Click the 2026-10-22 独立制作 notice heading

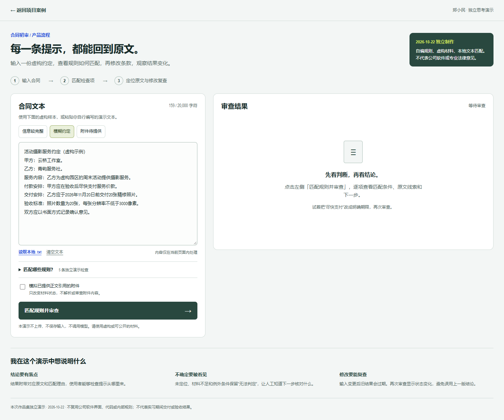435,42
